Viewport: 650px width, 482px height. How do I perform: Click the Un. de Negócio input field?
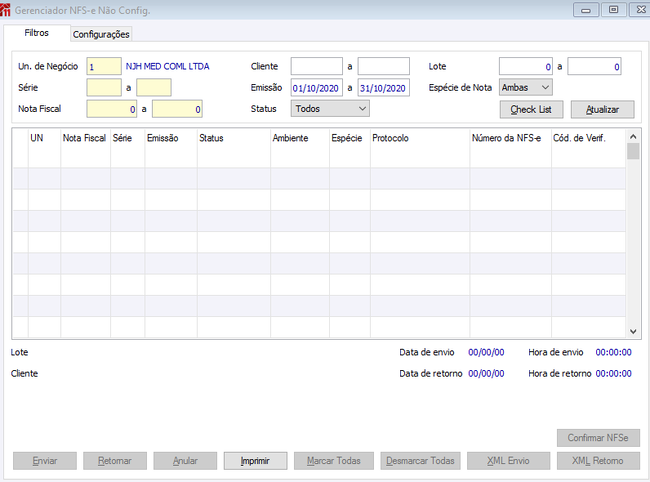pos(104,66)
